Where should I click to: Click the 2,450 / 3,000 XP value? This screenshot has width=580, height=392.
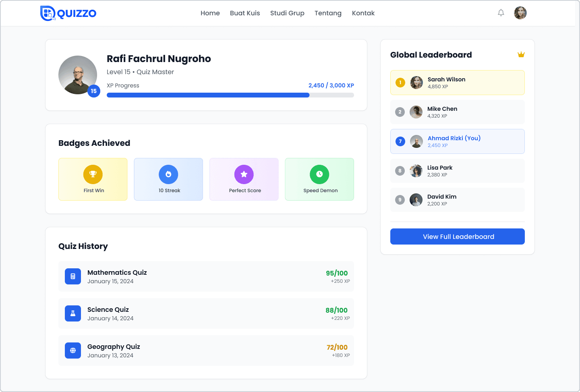(331, 85)
